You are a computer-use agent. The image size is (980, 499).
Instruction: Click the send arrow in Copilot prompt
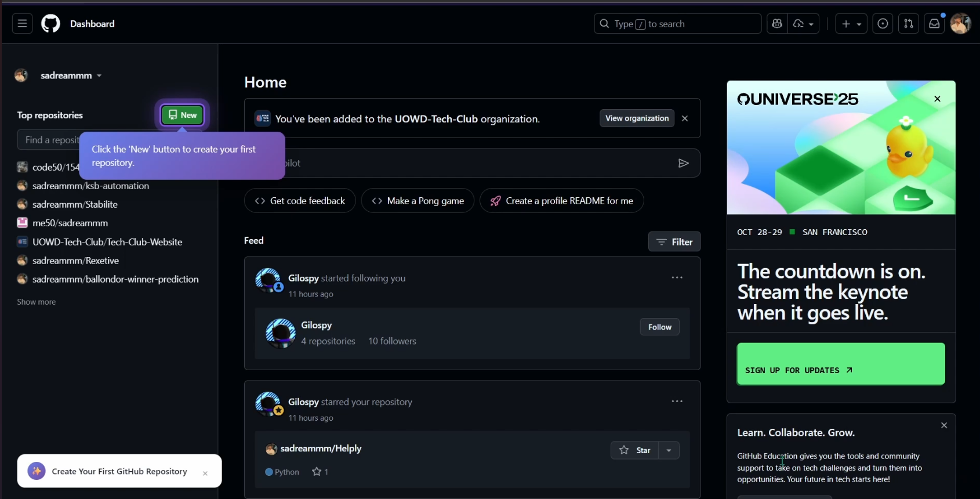684,163
